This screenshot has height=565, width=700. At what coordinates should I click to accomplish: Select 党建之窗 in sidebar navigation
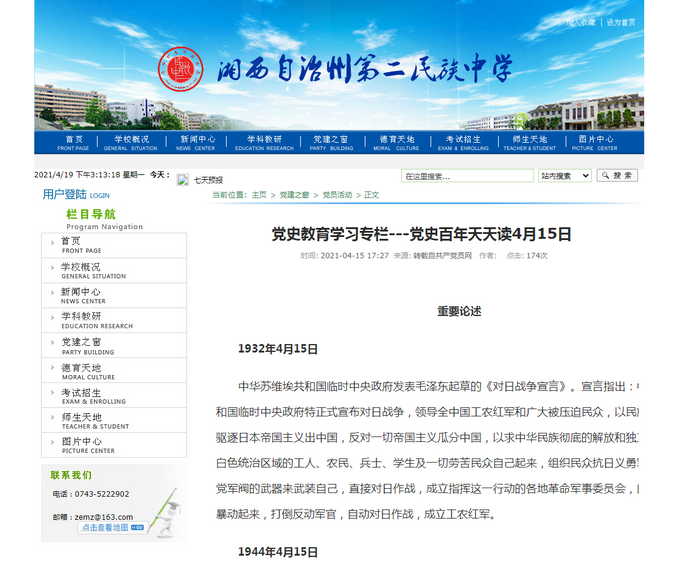pos(114,345)
